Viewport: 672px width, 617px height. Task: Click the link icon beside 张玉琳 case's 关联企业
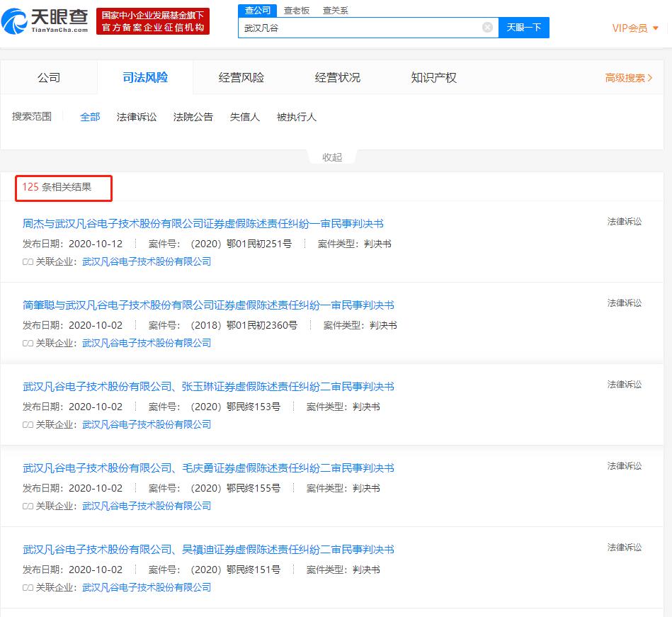[x=28, y=425]
